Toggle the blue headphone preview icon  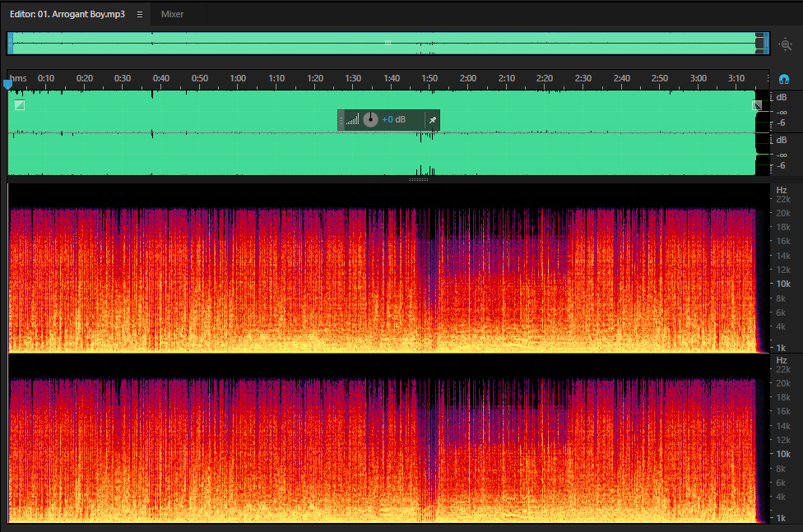[x=783, y=79]
